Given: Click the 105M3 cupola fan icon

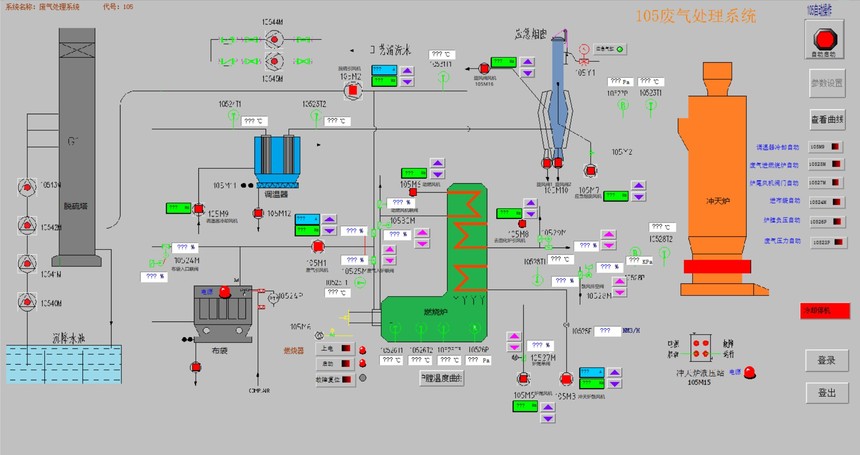Looking at the screenshot, I should click(x=567, y=378).
